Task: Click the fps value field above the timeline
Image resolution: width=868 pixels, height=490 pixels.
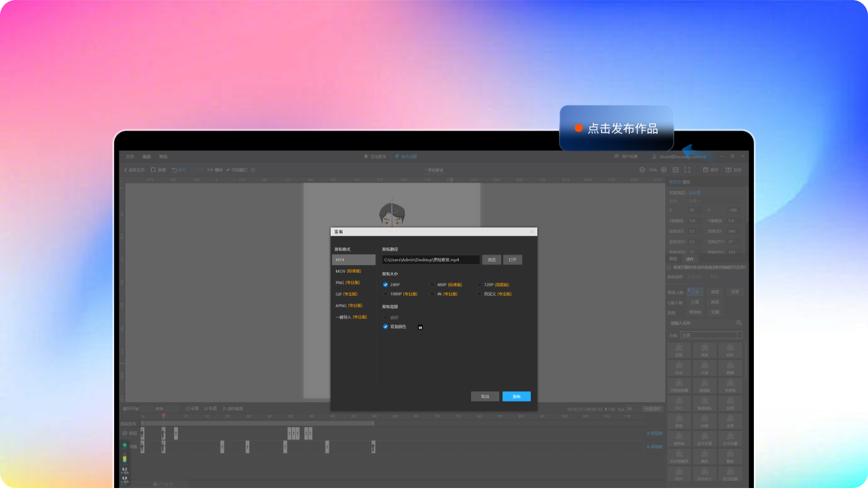Action: (x=629, y=409)
